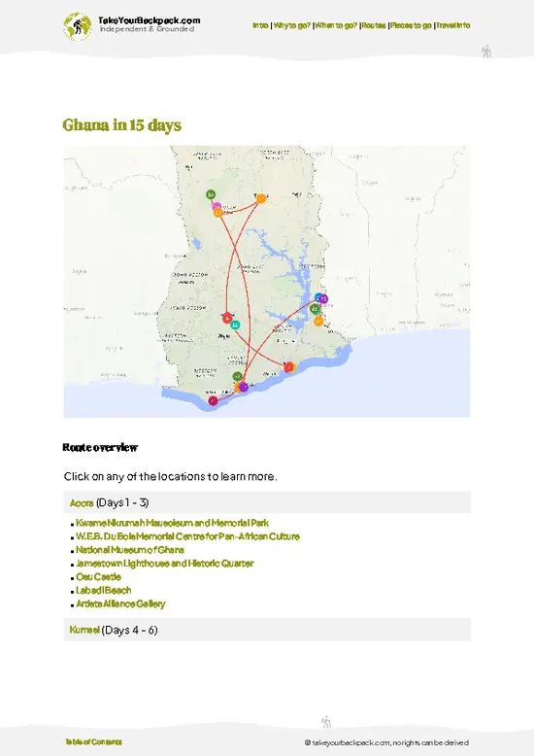Open the Routes navigation link
The image size is (534, 756).
[x=374, y=25]
